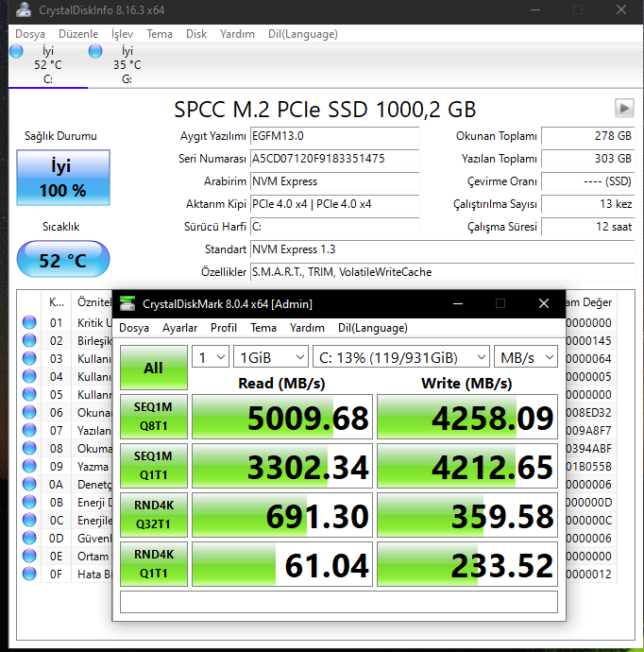Screen dimensions: 644x652
Task: Open Yardım menu in CrystalDiskInfo
Action: [237, 34]
